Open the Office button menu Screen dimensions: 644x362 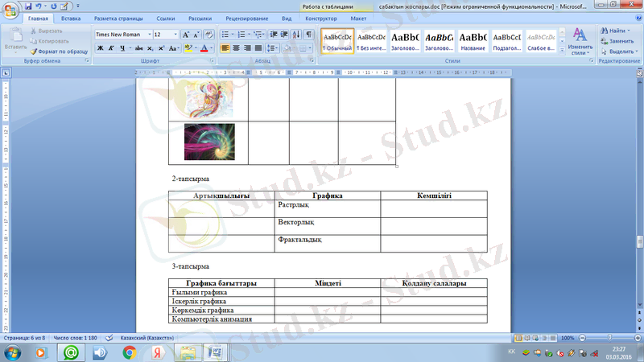click(10, 10)
